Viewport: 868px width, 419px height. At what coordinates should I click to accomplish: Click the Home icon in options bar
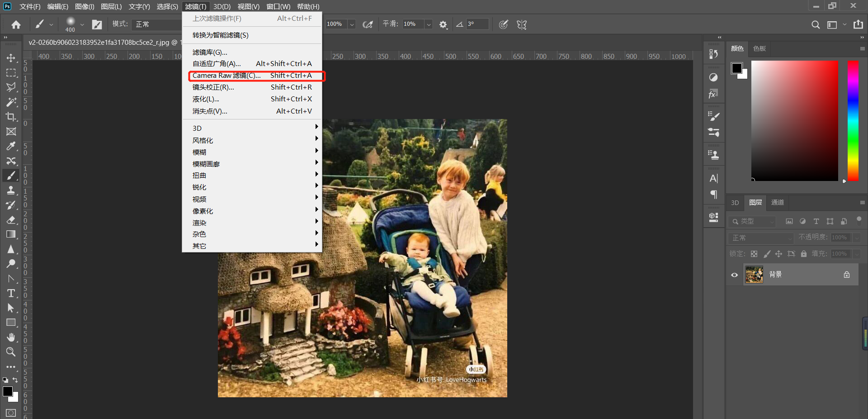tap(16, 24)
